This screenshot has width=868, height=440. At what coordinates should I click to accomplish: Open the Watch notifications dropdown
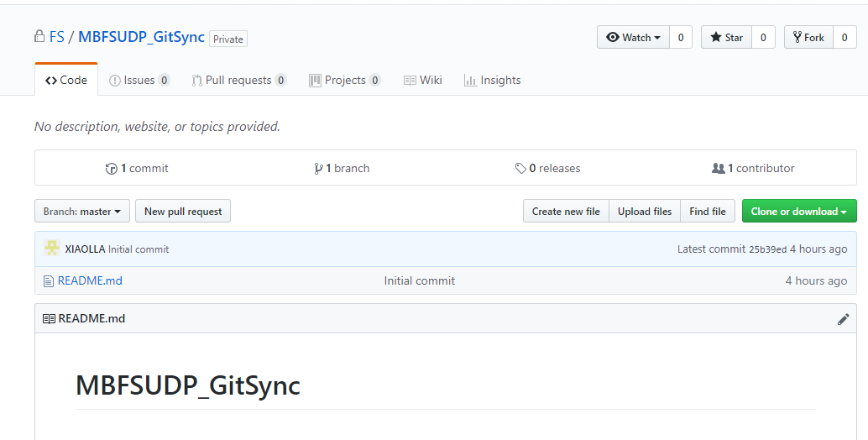coord(633,38)
